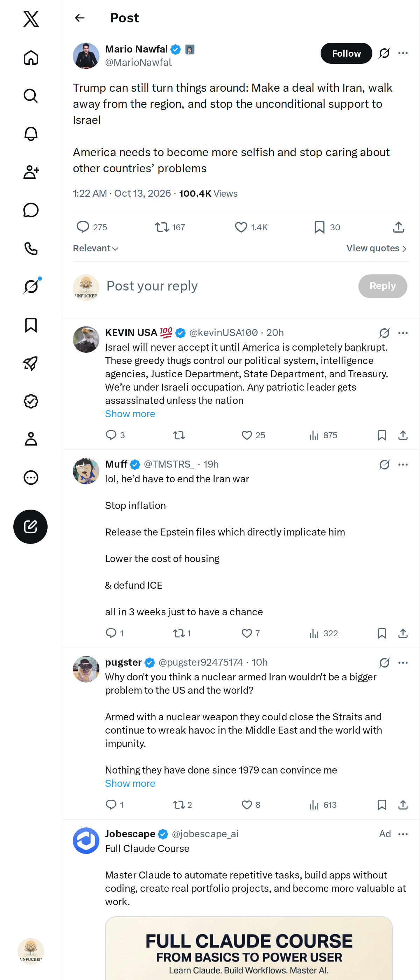Go back using the arrow beside Post
This screenshot has height=980, width=420.
pyautogui.click(x=79, y=18)
